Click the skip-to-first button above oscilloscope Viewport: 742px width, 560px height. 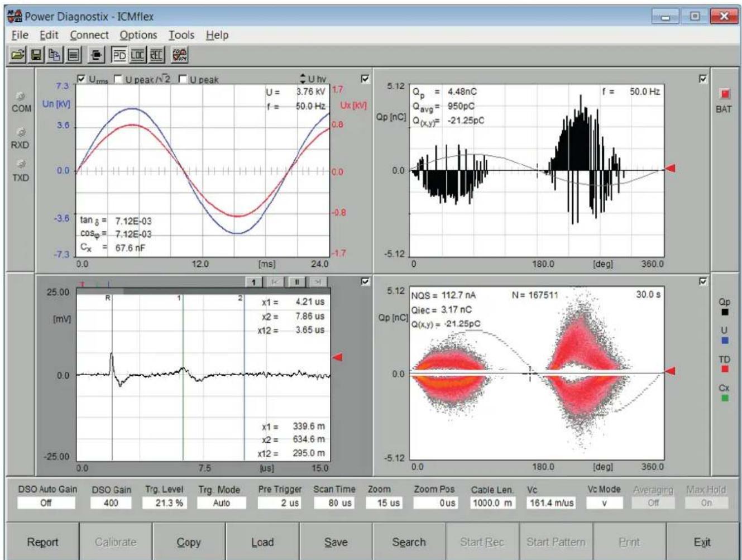(275, 283)
